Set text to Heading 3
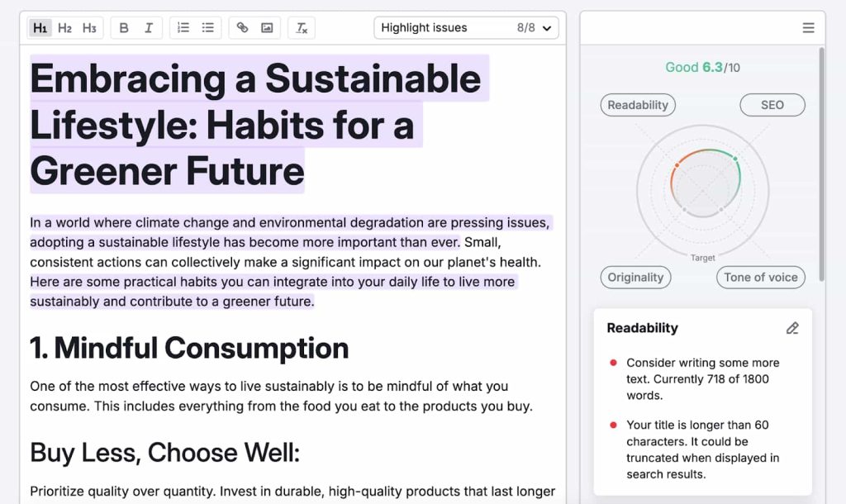The image size is (846, 504). pyautogui.click(x=89, y=28)
